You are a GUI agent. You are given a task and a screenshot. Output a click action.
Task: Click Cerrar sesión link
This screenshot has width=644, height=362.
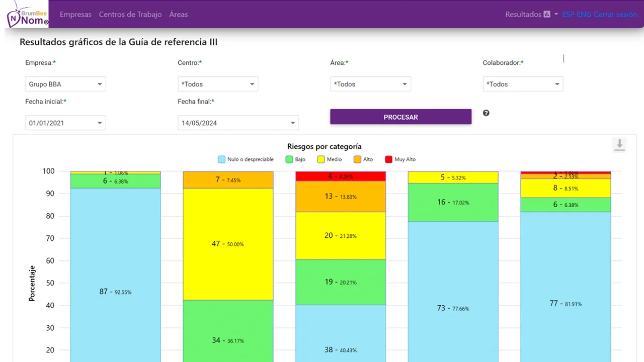click(x=615, y=15)
